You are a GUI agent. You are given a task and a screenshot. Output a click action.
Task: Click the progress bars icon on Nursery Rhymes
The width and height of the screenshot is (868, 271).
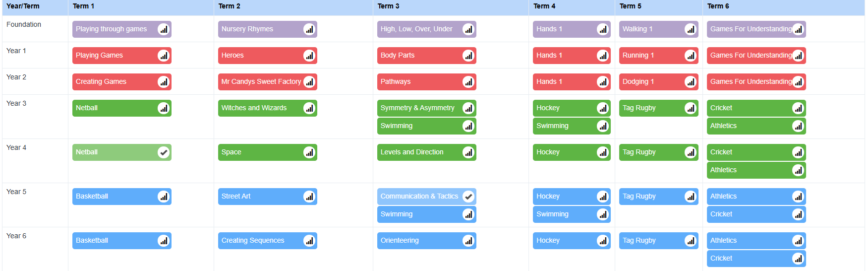click(309, 29)
